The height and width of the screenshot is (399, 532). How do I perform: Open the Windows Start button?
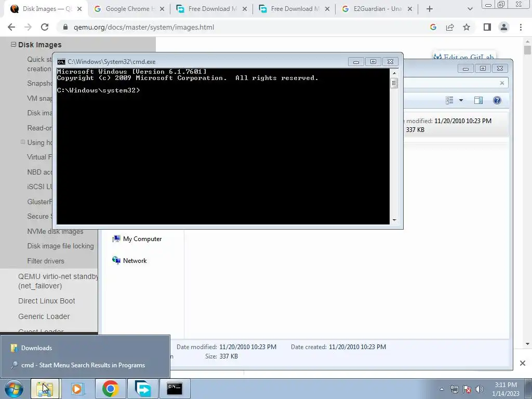click(x=14, y=389)
